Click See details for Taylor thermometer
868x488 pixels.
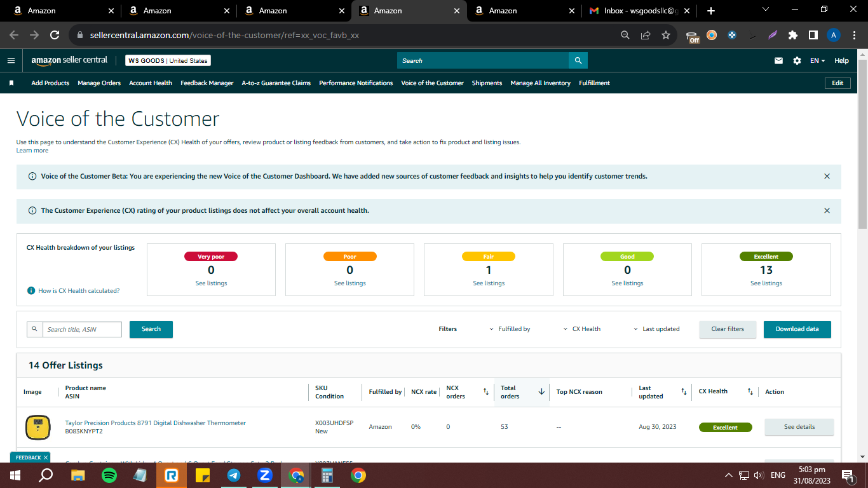(799, 427)
